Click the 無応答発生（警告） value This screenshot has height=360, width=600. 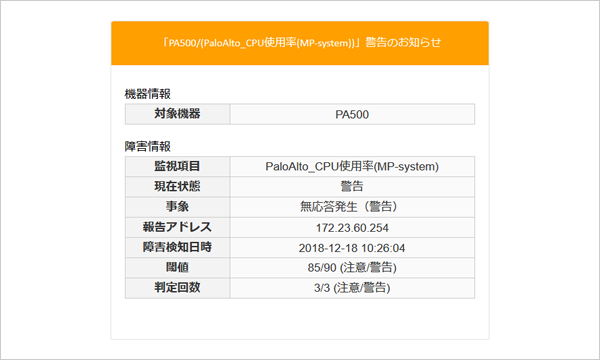point(349,207)
